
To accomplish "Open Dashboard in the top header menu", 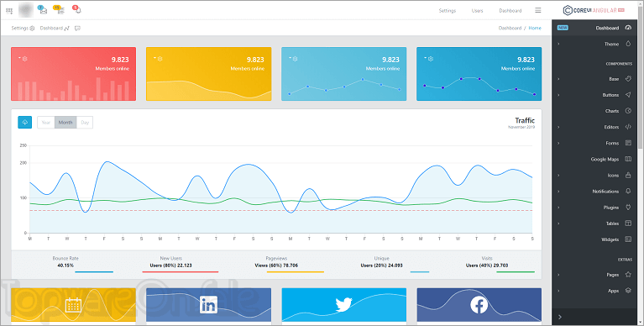I will click(x=510, y=11).
